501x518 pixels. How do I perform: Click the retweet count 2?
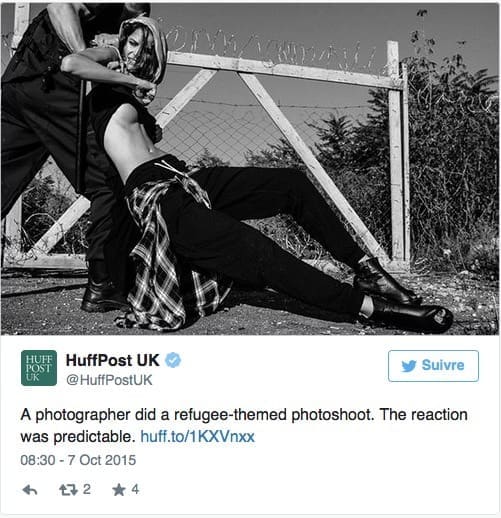87,489
